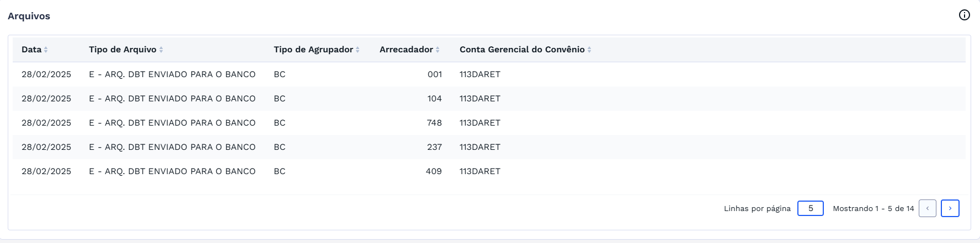Image resolution: width=980 pixels, height=243 pixels.
Task: Select the row with Arrecadador 104
Action: 434,99
